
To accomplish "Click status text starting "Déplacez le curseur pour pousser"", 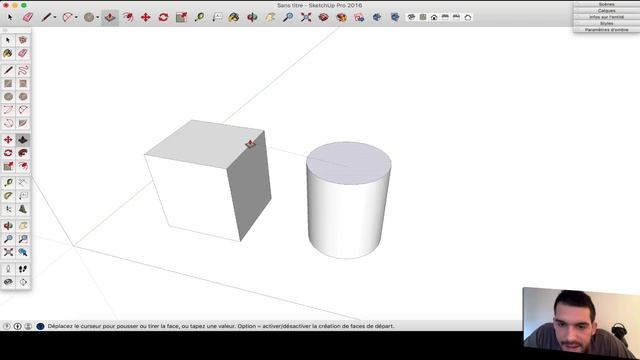I will point(221,326).
